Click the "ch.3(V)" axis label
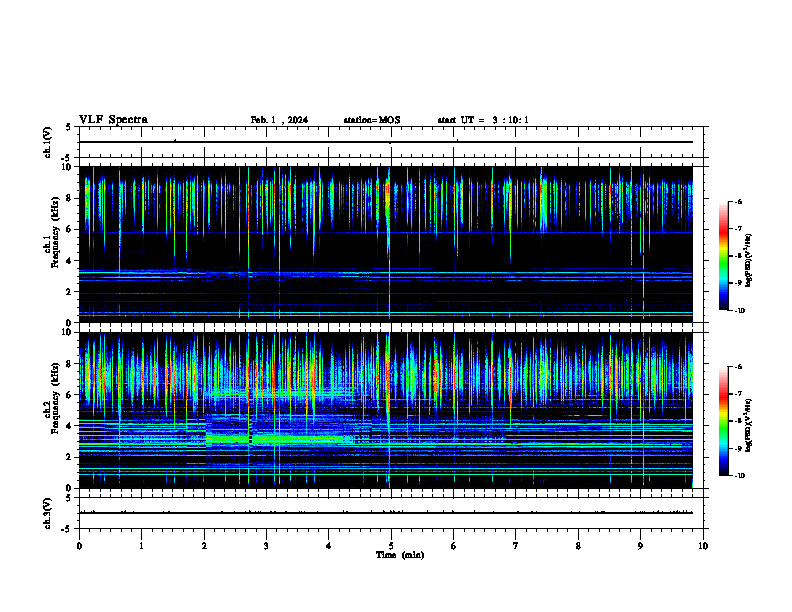This screenshot has height=612, width=792. pos(48,513)
